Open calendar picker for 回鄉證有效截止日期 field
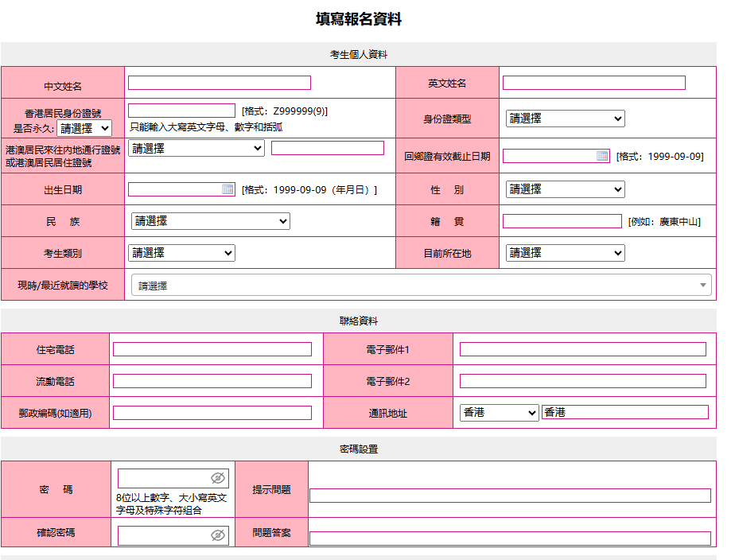This screenshot has width=735, height=560. [x=602, y=156]
